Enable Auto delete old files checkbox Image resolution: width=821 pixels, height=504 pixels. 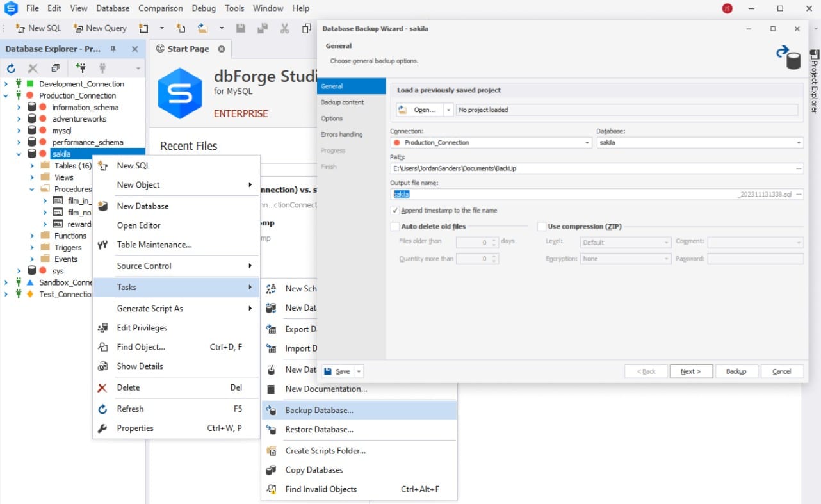394,226
